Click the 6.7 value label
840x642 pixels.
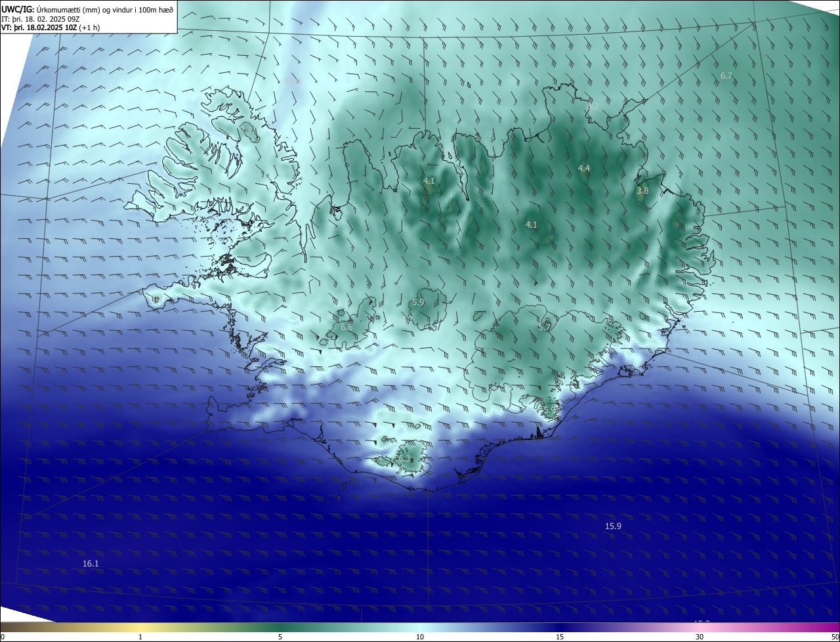[x=726, y=76]
